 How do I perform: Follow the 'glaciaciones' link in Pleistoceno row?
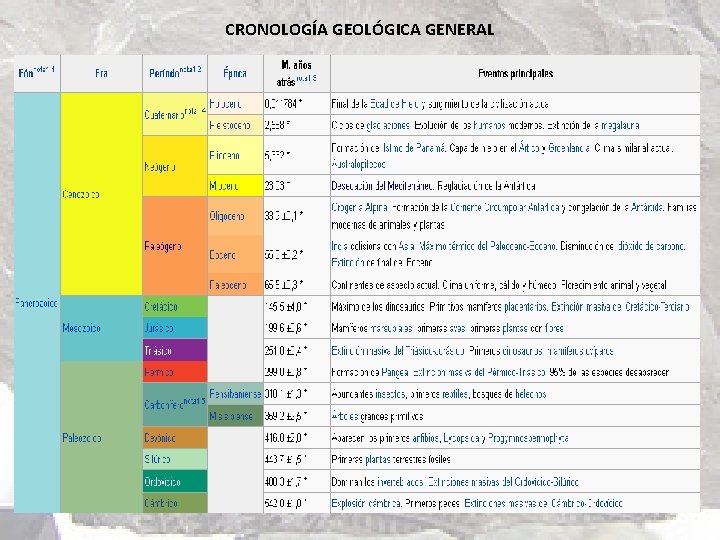click(388, 125)
